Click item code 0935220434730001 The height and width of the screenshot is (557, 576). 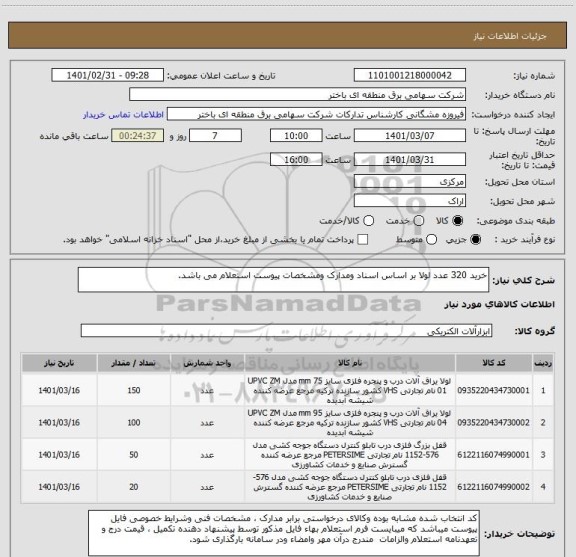click(x=493, y=390)
